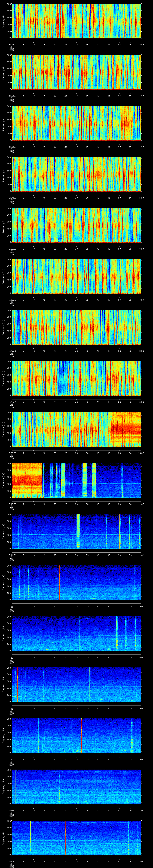Screen dimensions: 153x868
Task: Click the red noise block starting the 16:10:00 panel
Action: (x=27, y=480)
